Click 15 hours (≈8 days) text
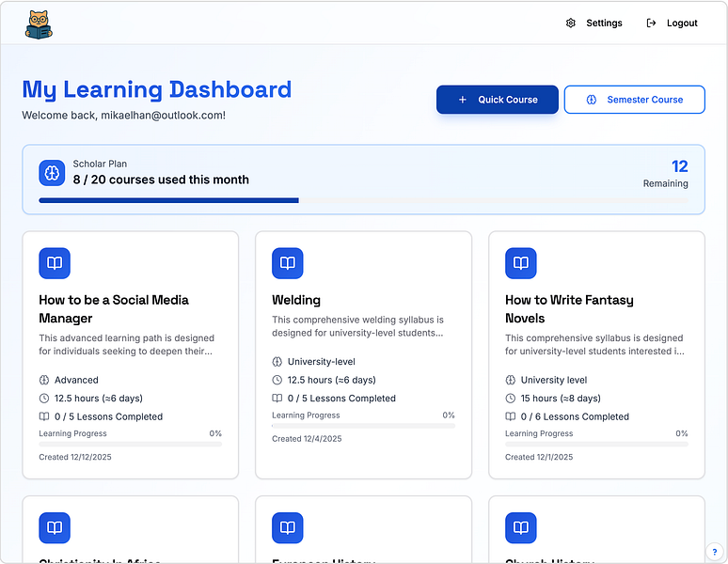This screenshot has height=564, width=728. click(x=561, y=399)
